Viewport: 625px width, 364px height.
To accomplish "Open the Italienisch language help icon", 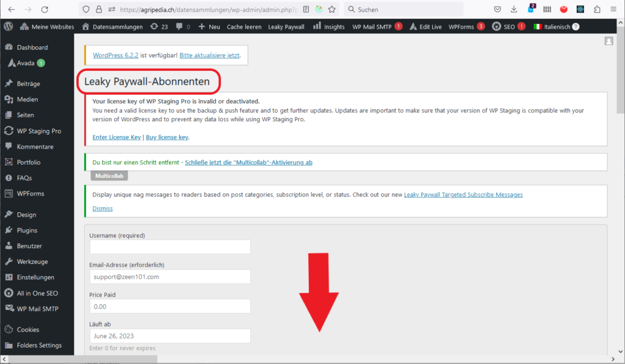I will tap(576, 27).
